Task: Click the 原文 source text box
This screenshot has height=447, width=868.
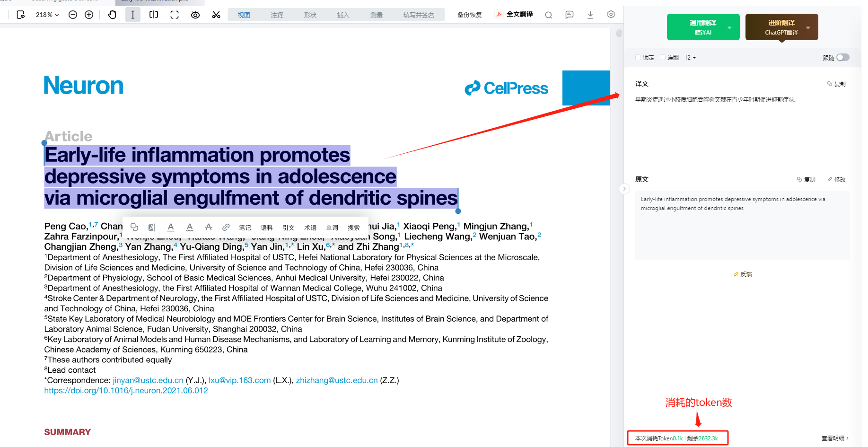Action: click(742, 225)
